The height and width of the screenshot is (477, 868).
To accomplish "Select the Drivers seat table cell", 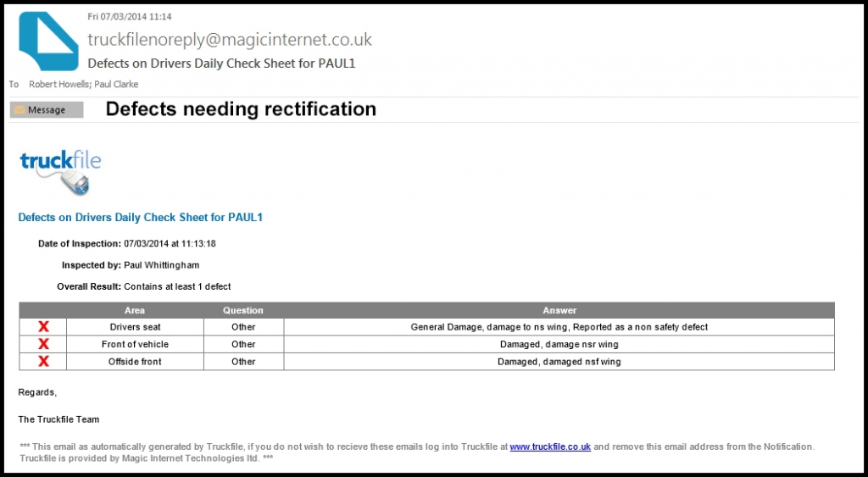I will (135, 327).
